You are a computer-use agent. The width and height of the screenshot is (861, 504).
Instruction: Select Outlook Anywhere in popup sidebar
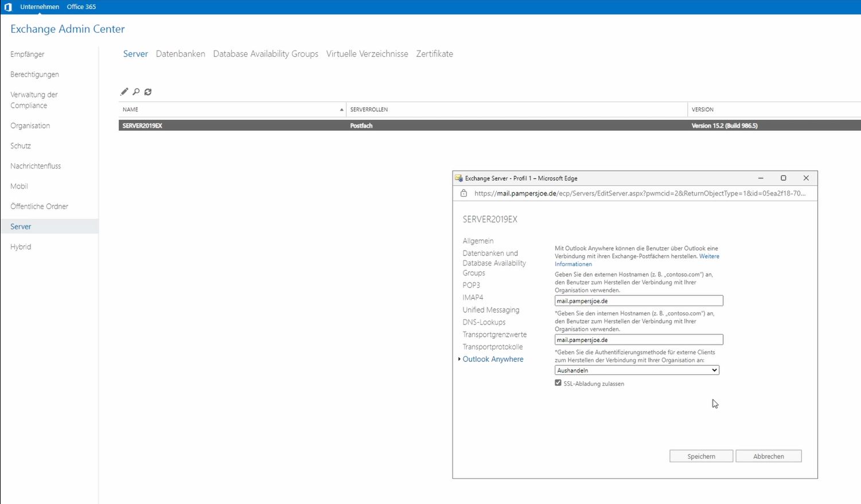pyautogui.click(x=493, y=360)
